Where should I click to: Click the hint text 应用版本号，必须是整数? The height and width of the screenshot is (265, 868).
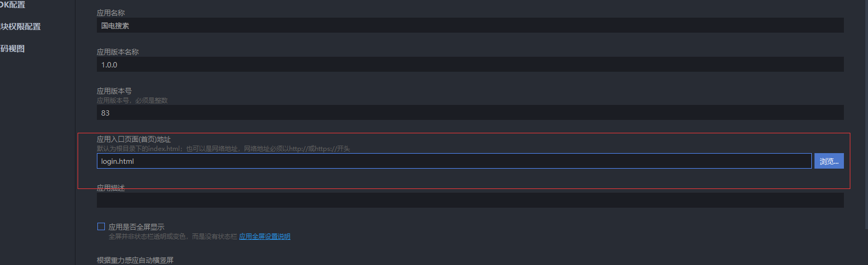(132, 101)
